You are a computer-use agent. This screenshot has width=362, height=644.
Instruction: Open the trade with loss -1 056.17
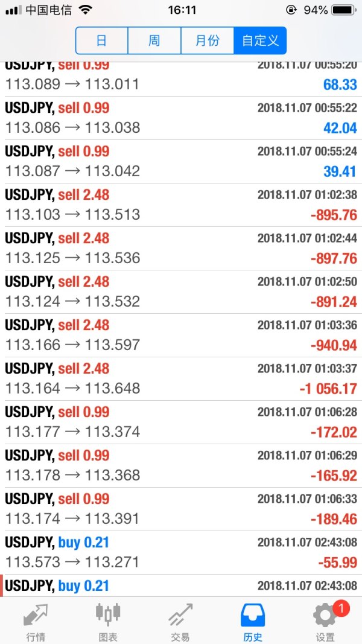(x=181, y=379)
